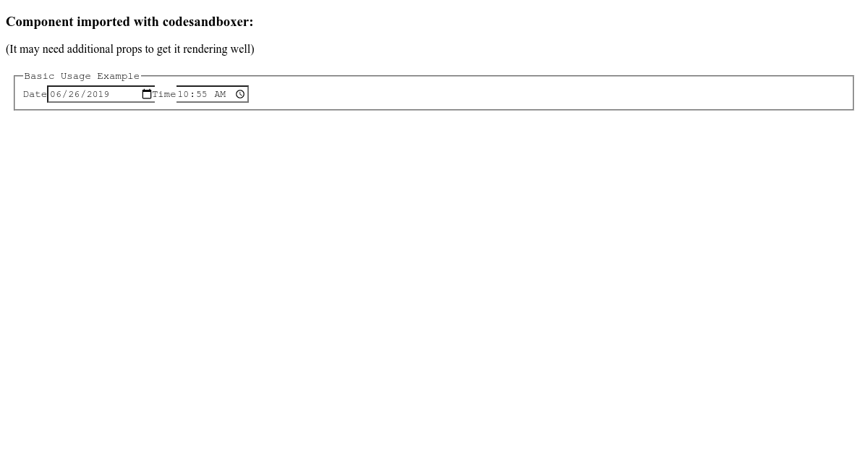Select the AM period segment

[220, 94]
